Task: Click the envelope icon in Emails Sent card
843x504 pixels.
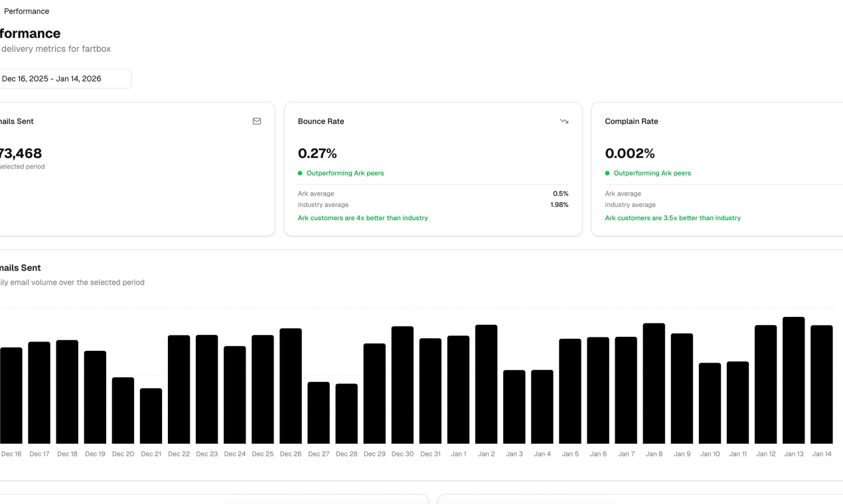Action: (257, 121)
